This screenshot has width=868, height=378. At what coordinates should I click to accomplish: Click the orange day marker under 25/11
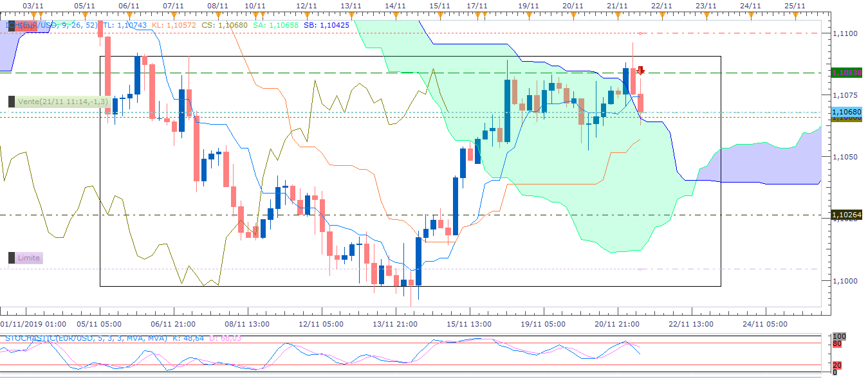(x=795, y=15)
